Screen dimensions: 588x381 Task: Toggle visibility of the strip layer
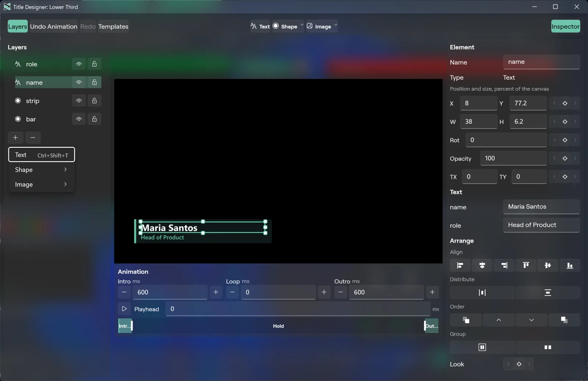(x=79, y=101)
